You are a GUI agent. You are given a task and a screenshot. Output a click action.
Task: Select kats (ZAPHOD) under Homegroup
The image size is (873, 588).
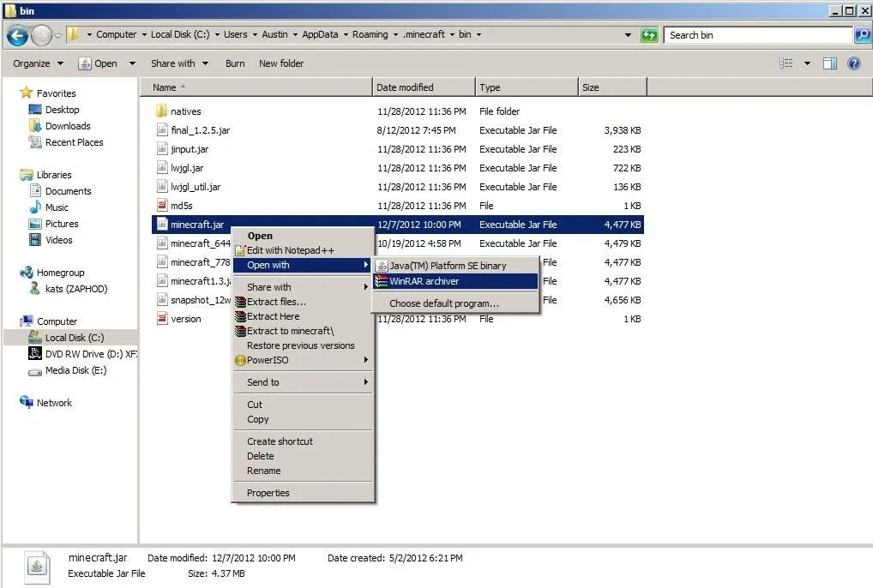76,289
